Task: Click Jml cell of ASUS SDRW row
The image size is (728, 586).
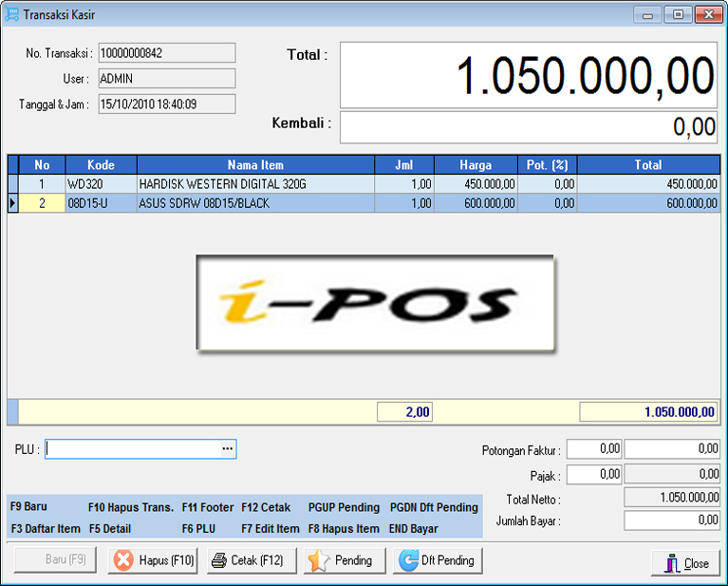Action: click(x=404, y=203)
